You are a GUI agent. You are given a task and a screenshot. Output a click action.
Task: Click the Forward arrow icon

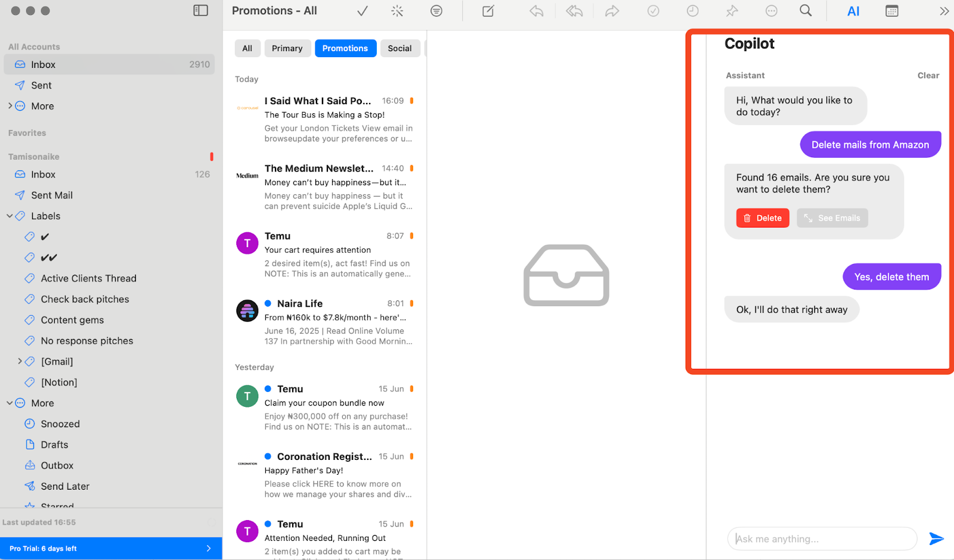[x=612, y=11]
